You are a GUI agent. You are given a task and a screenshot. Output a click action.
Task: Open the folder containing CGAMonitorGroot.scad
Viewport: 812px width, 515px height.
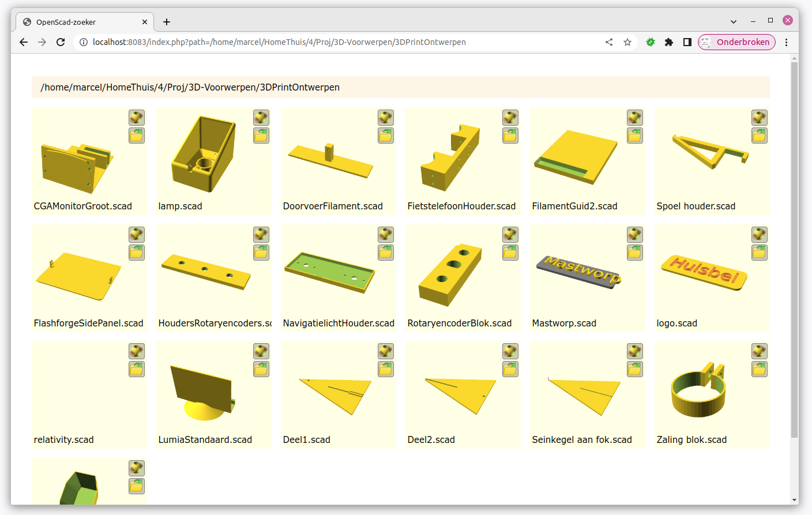point(137,136)
